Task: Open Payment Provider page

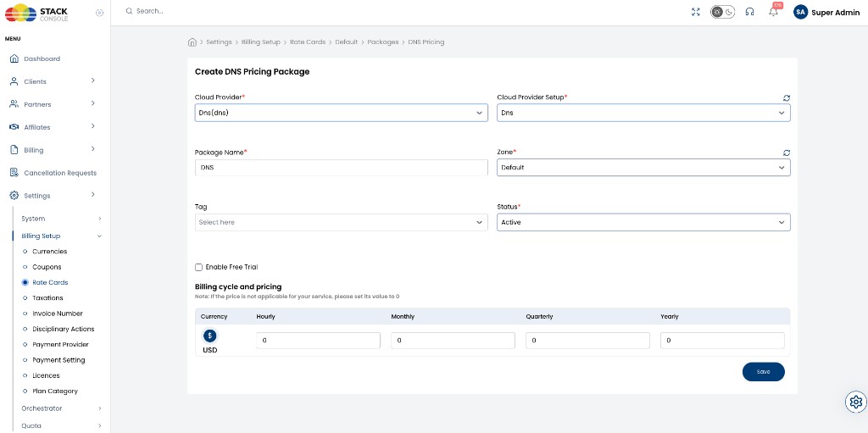Action: click(x=60, y=344)
